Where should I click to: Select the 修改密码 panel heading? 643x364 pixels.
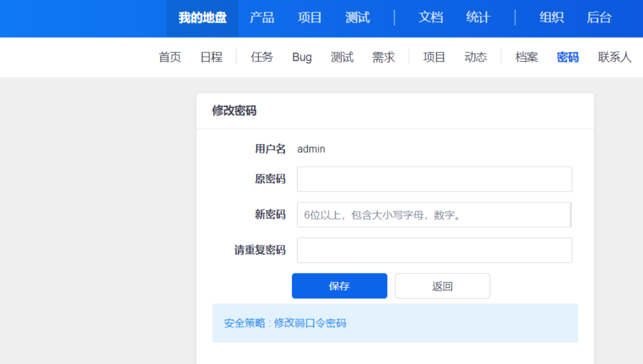pos(234,111)
